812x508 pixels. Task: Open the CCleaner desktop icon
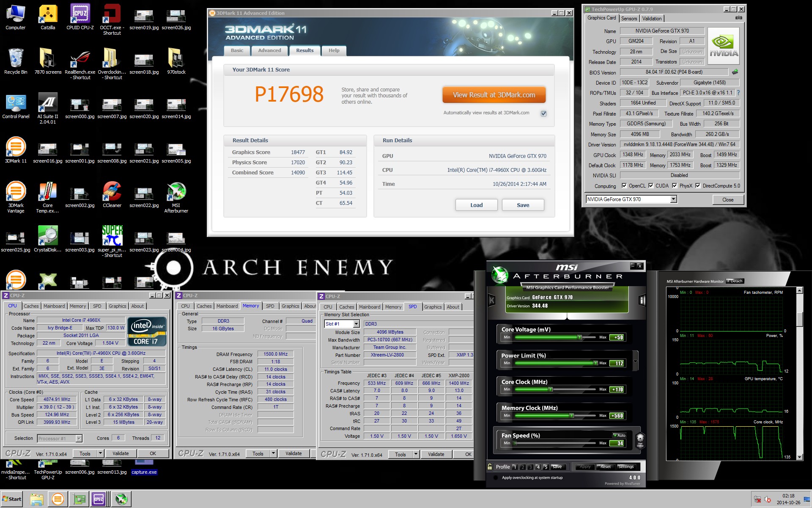(112, 195)
